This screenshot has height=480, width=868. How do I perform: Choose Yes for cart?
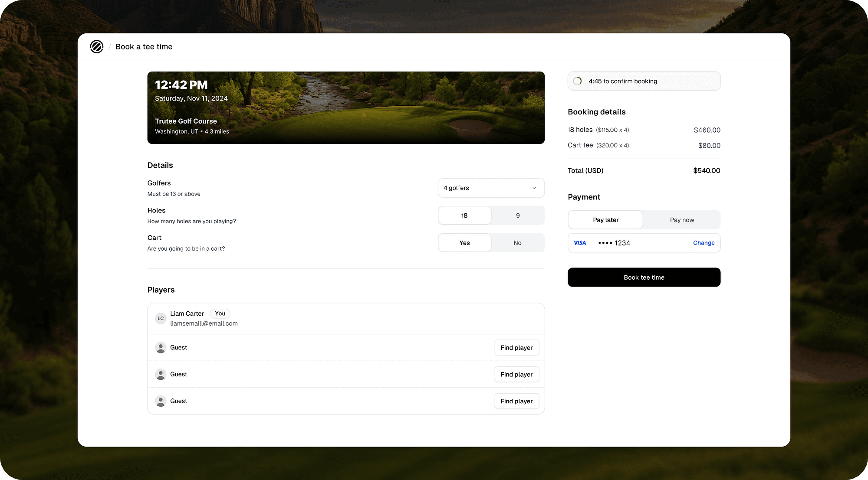tap(464, 243)
